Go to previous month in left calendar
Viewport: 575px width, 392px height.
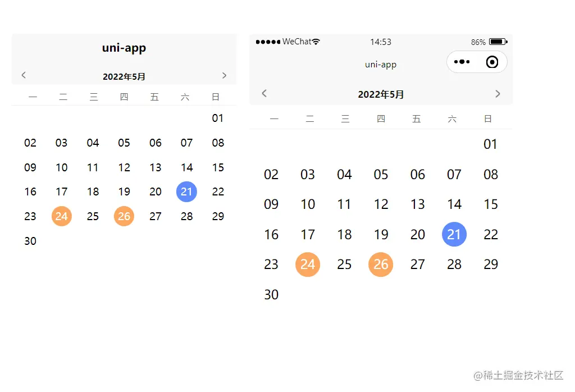[24, 75]
